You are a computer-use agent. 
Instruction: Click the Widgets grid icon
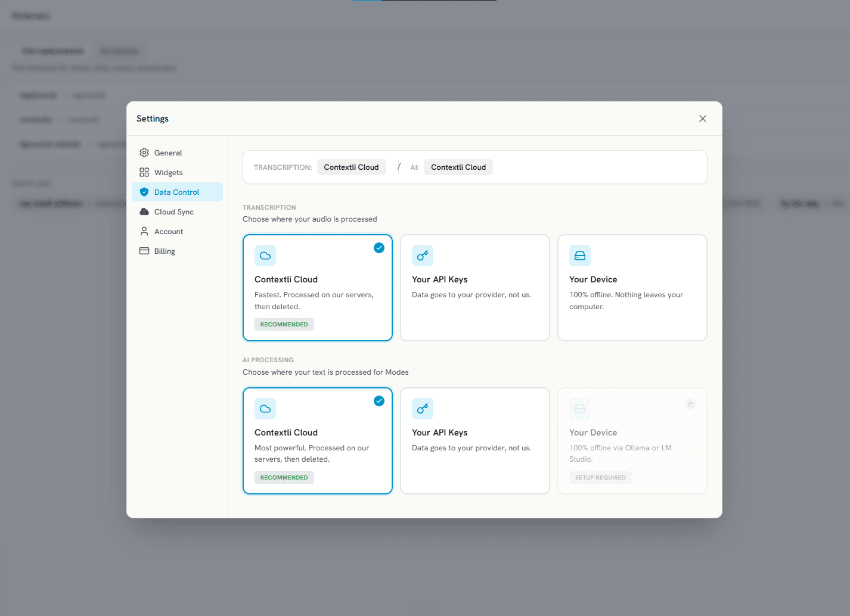144,172
